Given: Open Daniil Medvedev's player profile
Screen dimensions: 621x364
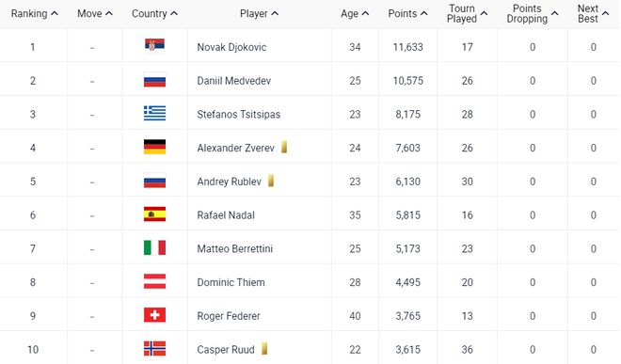Looking at the screenshot, I should click(x=234, y=81).
